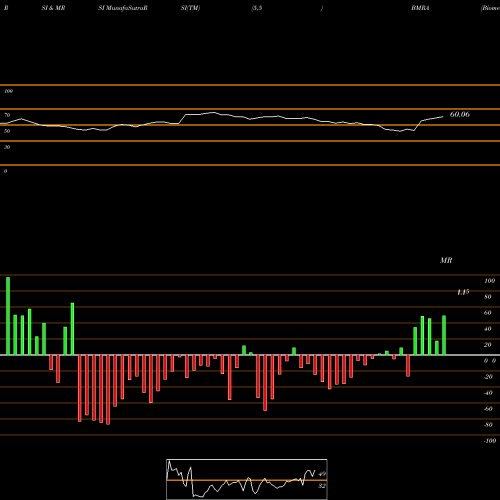The image size is (500, 500).
Task: Click the 1.15 value in MR panel
Action: click(463, 292)
